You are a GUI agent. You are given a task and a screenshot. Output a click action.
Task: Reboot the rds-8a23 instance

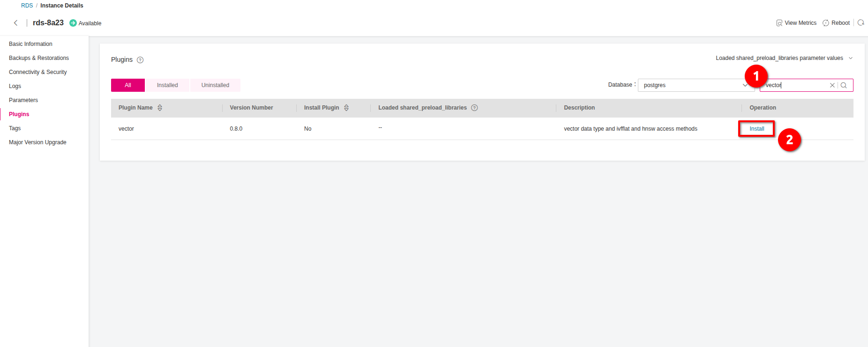tap(836, 23)
